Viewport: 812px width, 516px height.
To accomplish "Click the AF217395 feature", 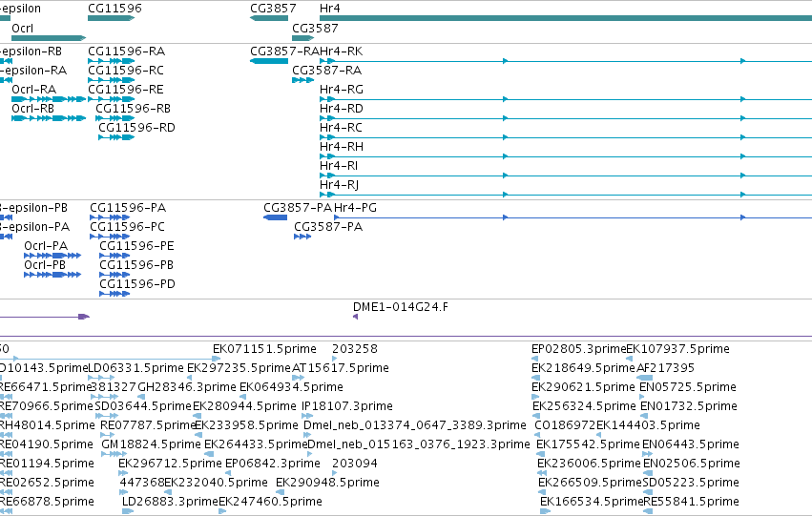I will [644, 378].
